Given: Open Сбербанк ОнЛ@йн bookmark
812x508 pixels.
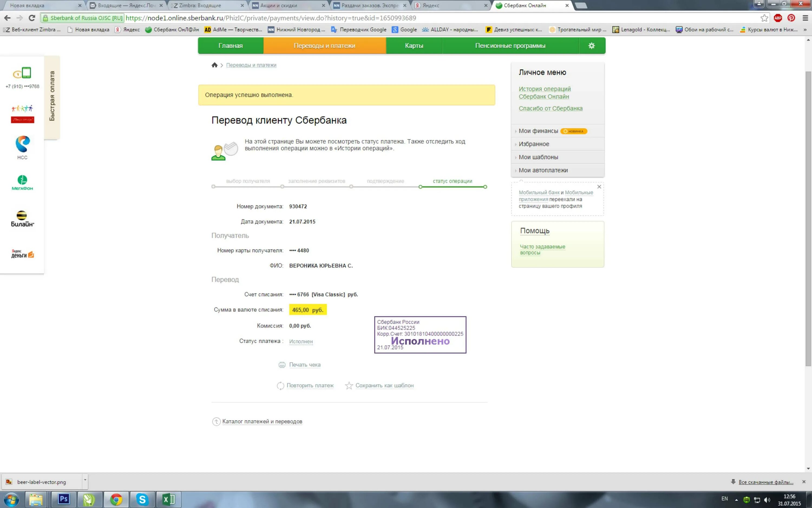Looking at the screenshot, I should tap(172, 30).
